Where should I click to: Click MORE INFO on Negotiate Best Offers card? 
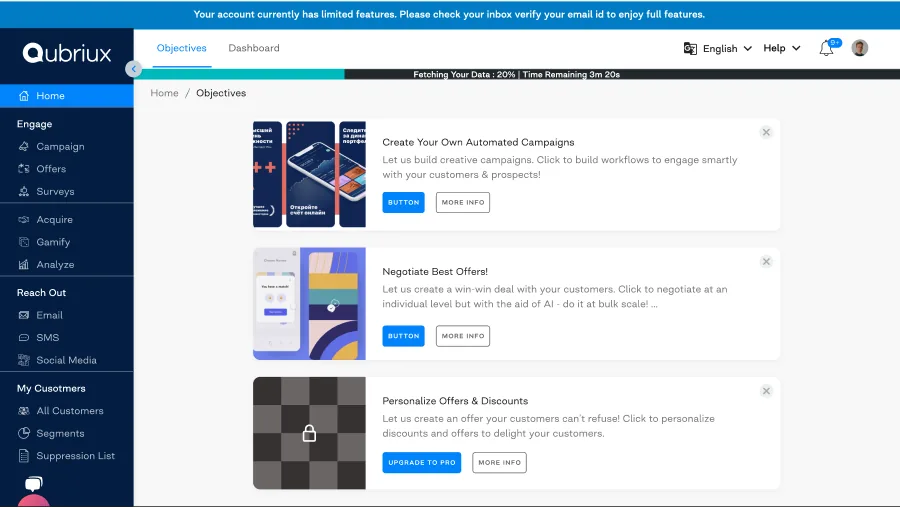coord(463,336)
